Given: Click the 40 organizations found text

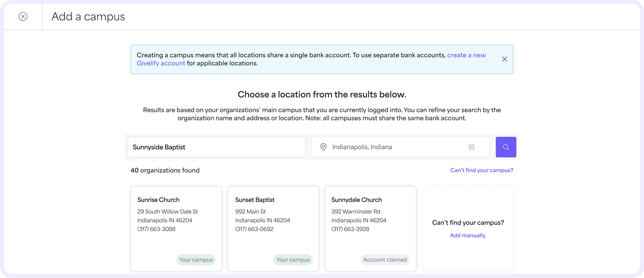Looking at the screenshot, I should 165,170.
